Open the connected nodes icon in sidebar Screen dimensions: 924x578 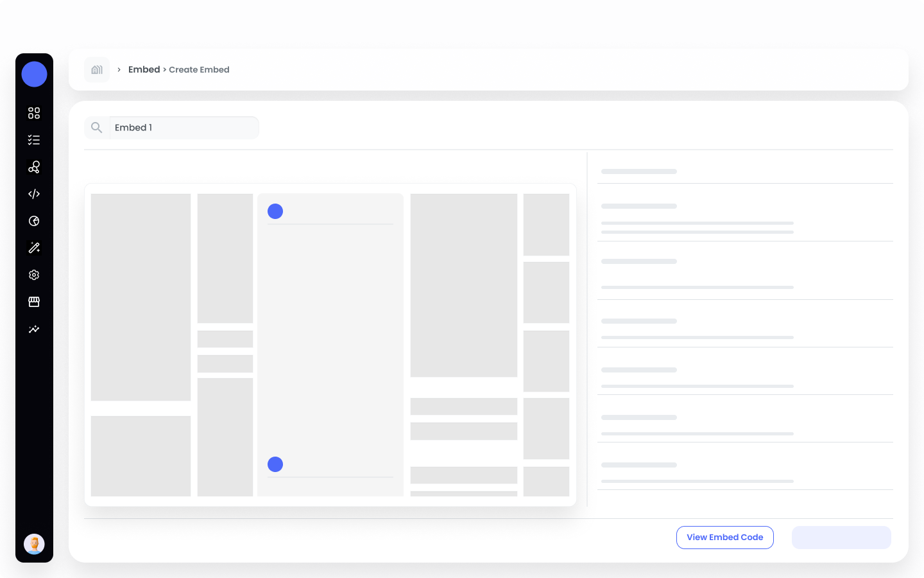[x=34, y=167]
